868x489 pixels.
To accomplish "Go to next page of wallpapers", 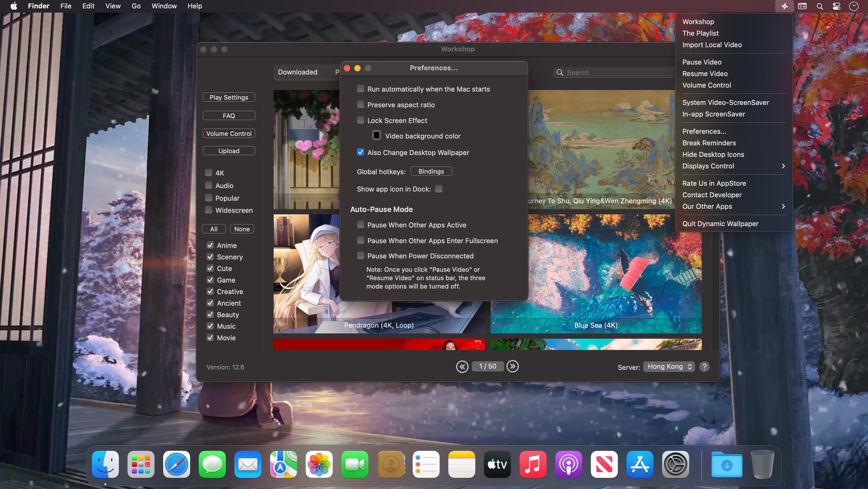I will (x=513, y=366).
